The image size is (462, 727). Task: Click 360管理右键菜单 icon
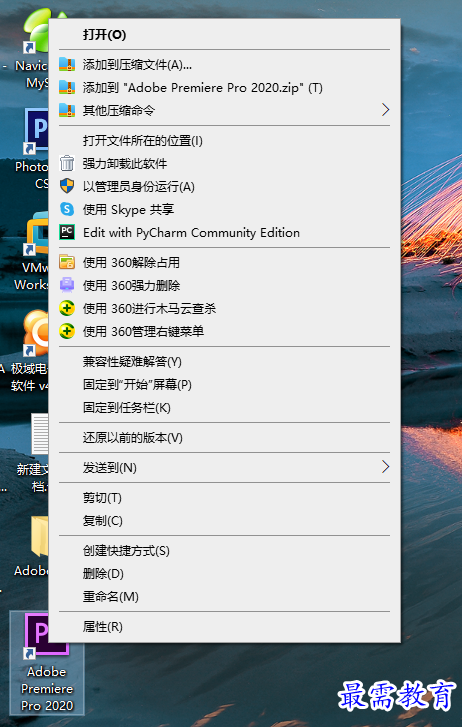[67, 331]
